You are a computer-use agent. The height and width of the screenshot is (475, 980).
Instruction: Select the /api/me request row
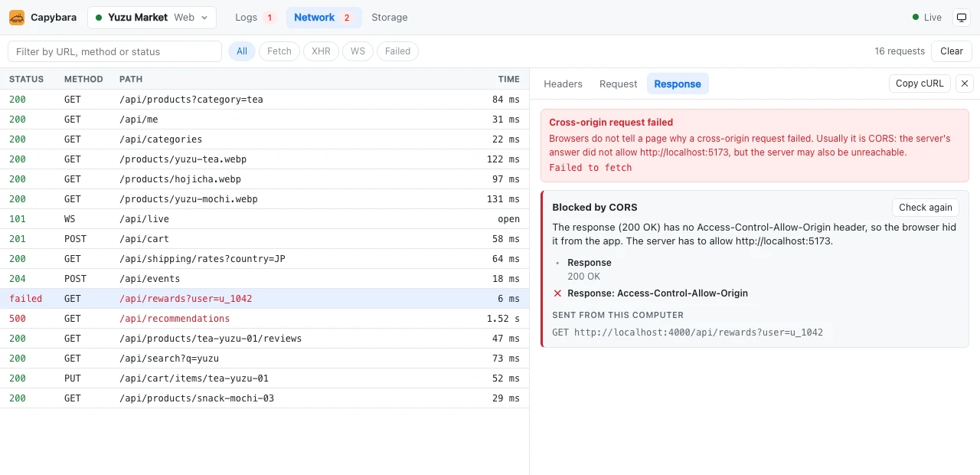[x=264, y=120]
